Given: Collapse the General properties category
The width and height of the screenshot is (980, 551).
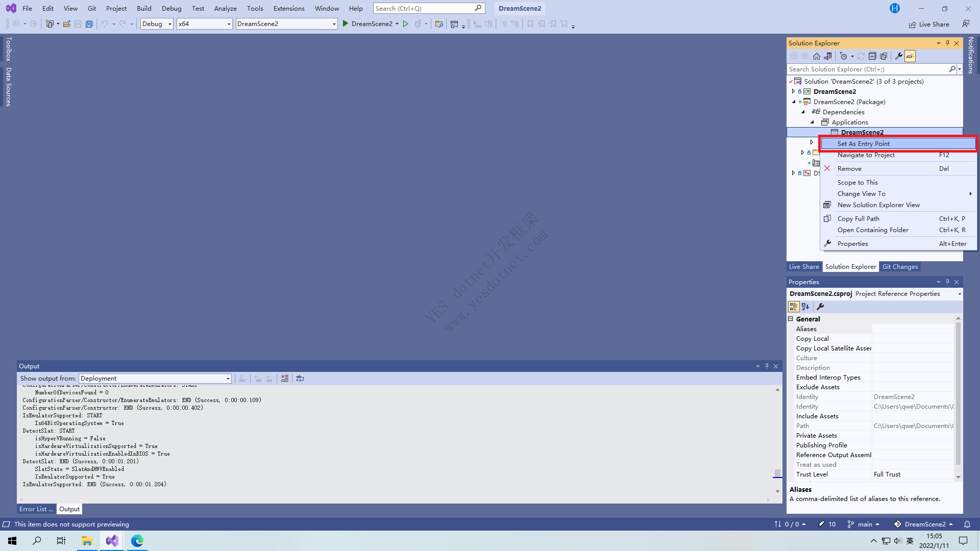Looking at the screenshot, I should pyautogui.click(x=791, y=319).
